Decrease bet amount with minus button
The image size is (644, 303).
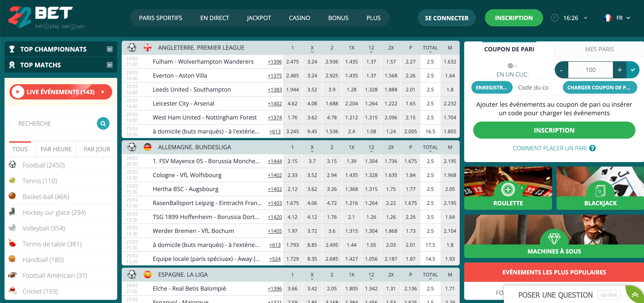pos(561,70)
